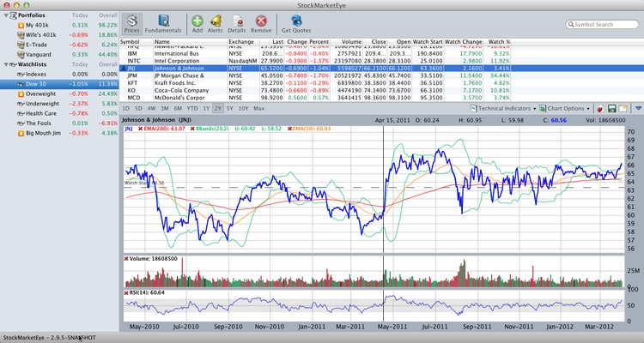Screen dimensions: 644x343
Task: Sort by the Exchange column header
Action: point(244,42)
